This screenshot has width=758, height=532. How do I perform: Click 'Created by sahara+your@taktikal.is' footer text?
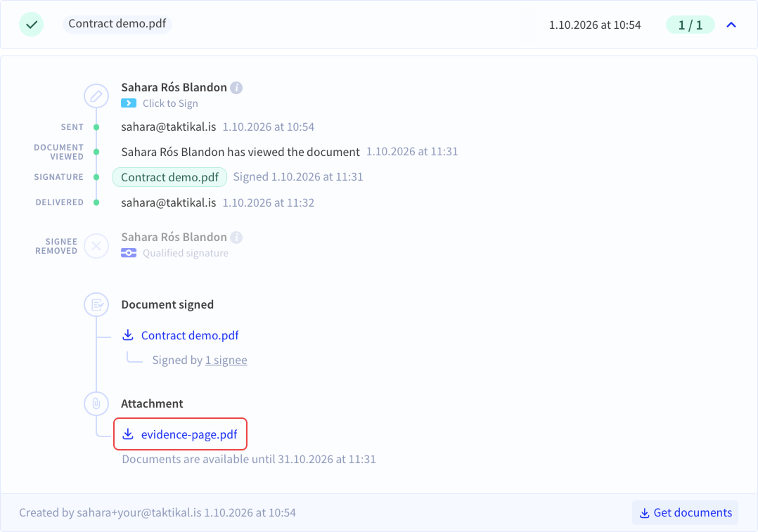pos(158,512)
